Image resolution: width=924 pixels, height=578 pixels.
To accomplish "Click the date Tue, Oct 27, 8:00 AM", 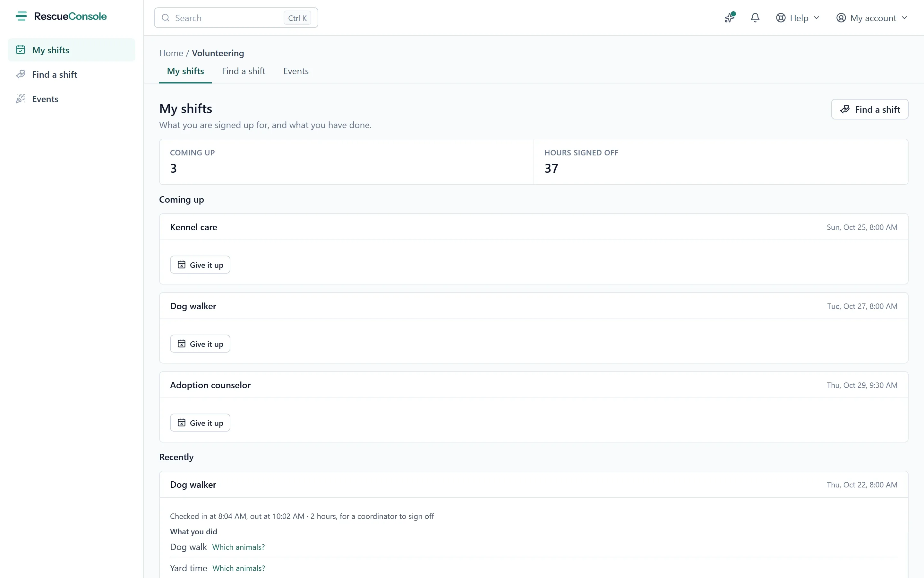I will 862,306.
